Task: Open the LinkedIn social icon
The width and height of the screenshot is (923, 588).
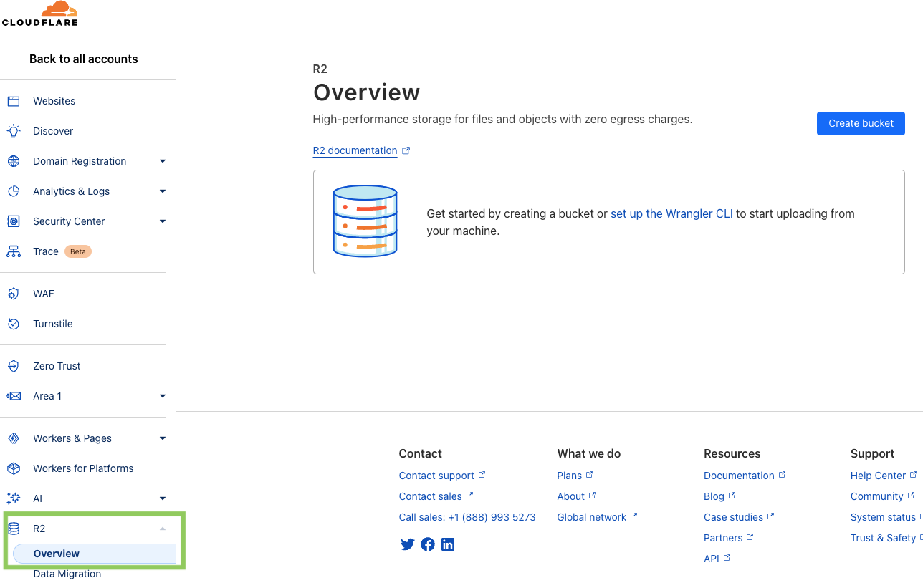Action: click(448, 544)
